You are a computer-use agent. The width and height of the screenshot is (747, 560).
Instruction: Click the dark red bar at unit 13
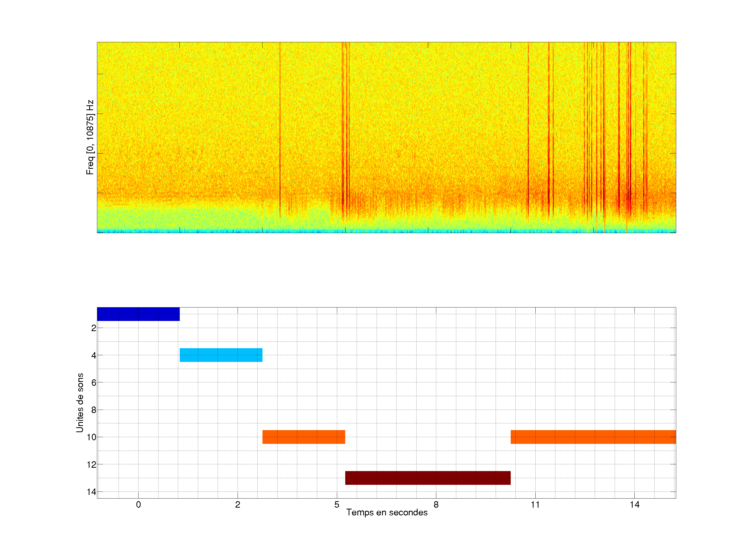pyautogui.click(x=427, y=478)
